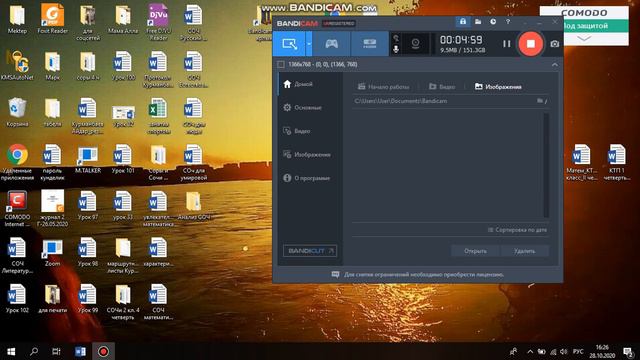The width and height of the screenshot is (640, 360).
Task: Pause the Bandicam recording
Action: (x=507, y=44)
